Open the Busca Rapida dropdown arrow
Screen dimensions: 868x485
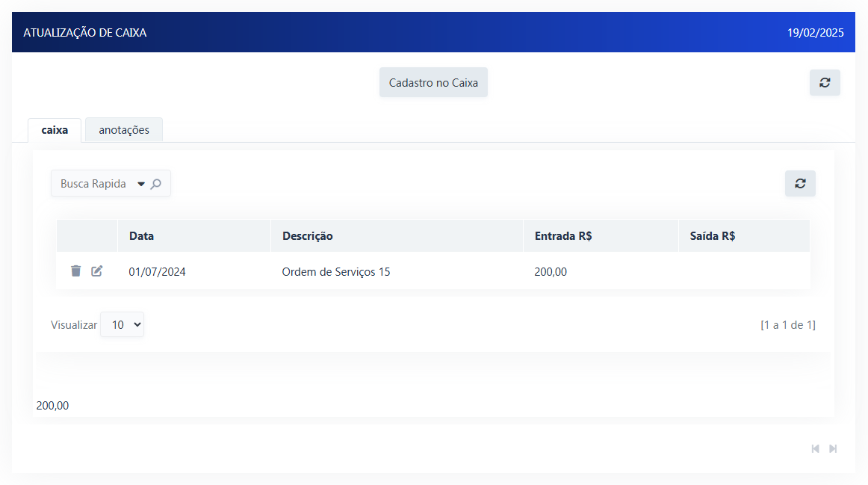pos(141,184)
